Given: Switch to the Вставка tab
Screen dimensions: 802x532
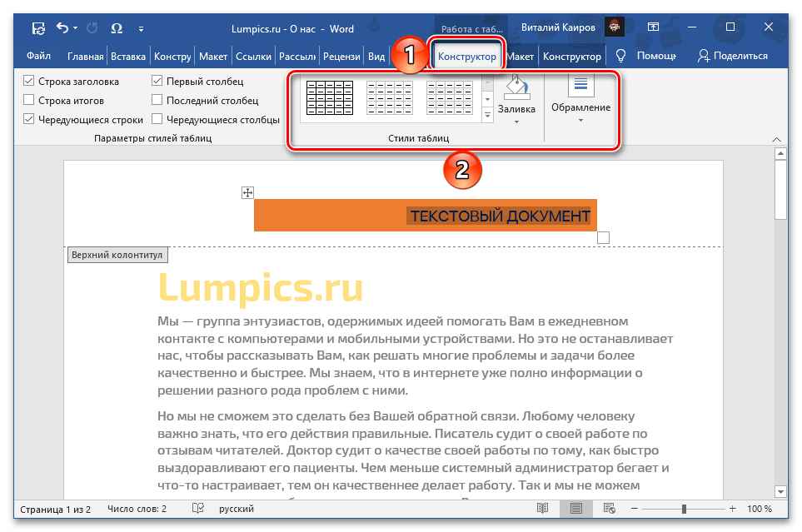Looking at the screenshot, I should pos(128,57).
